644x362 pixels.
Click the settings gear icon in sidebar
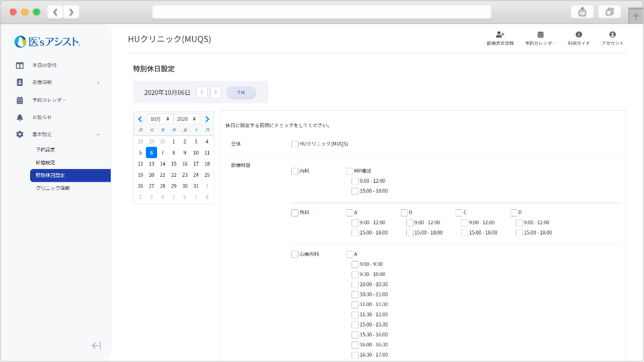pyautogui.click(x=20, y=134)
